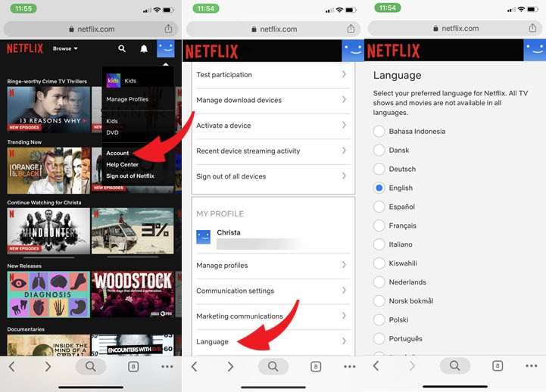
Task: Select Nederlands language radio button
Action: point(379,282)
